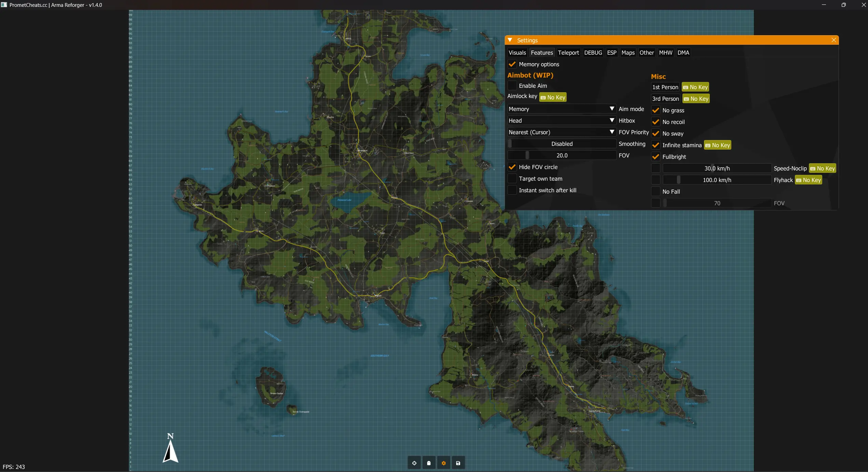Close the Settings panel with orange X
This screenshot has width=868, height=472.
click(833, 40)
